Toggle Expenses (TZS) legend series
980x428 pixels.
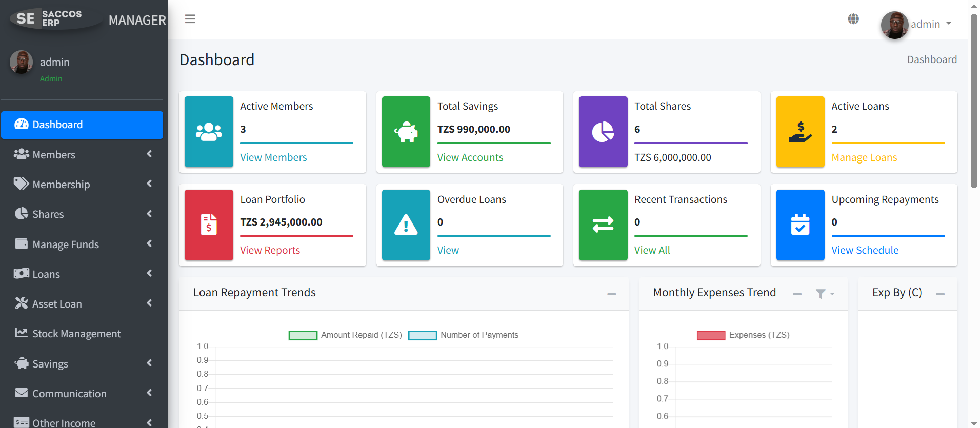point(743,335)
